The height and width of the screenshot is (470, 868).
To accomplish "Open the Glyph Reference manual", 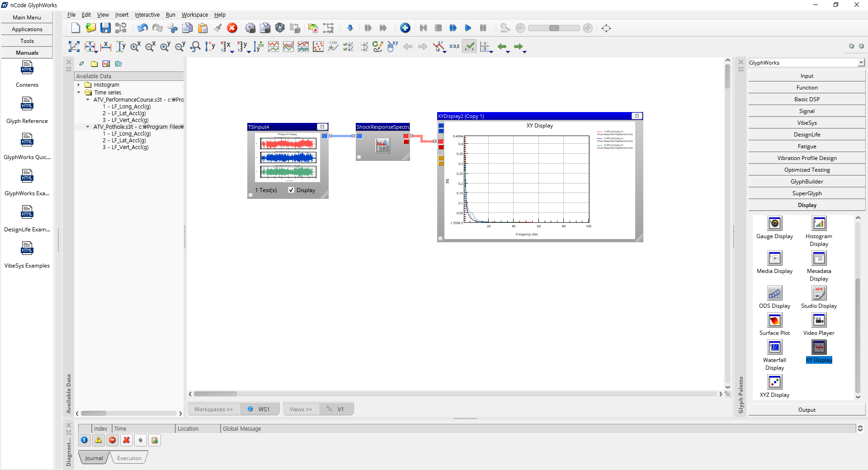I will point(27,111).
